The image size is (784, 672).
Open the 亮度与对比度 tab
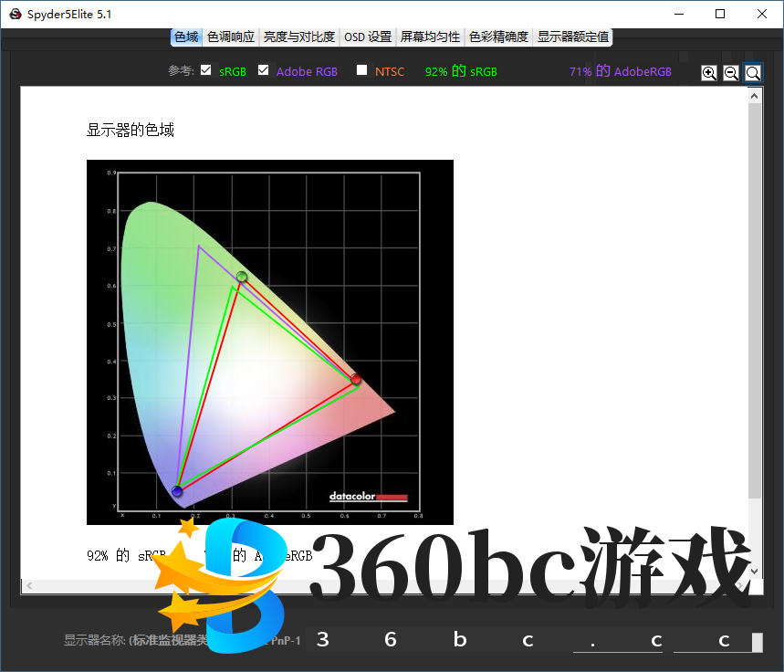pos(299,37)
